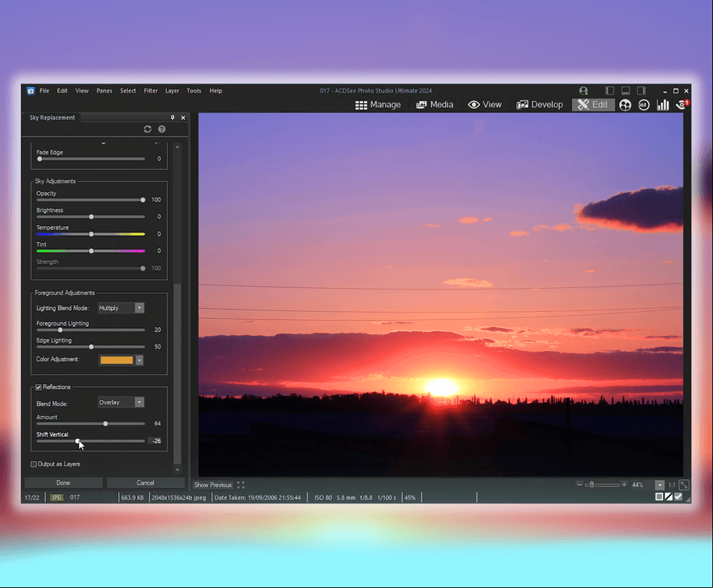Open the zoom percentage dropdown
Viewport: 713px width, 588px height.
(x=660, y=485)
